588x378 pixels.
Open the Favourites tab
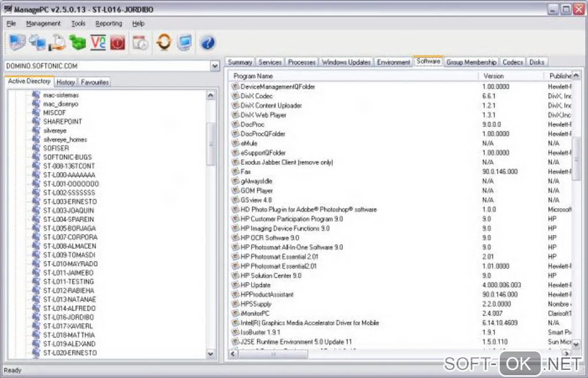(x=95, y=82)
